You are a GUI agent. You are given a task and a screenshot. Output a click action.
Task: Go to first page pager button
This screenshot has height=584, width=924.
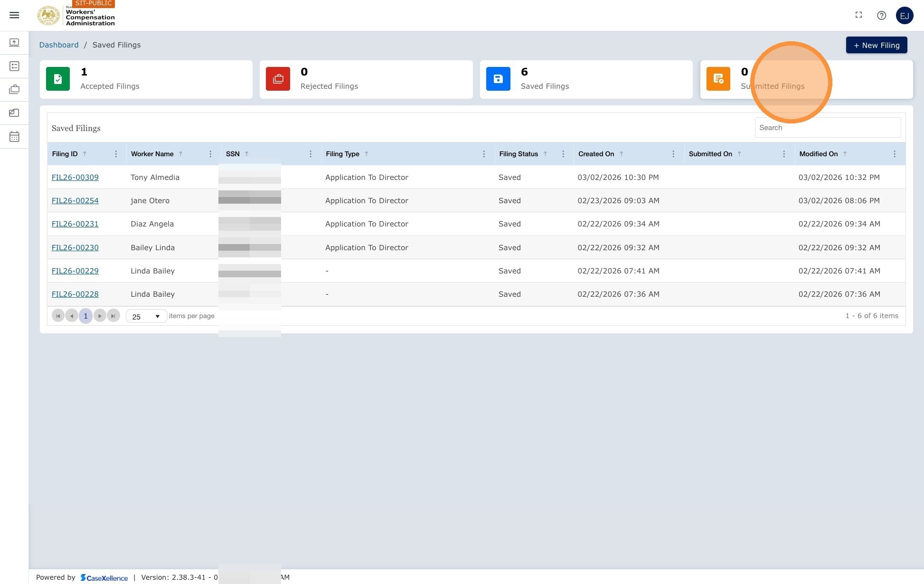pos(58,316)
